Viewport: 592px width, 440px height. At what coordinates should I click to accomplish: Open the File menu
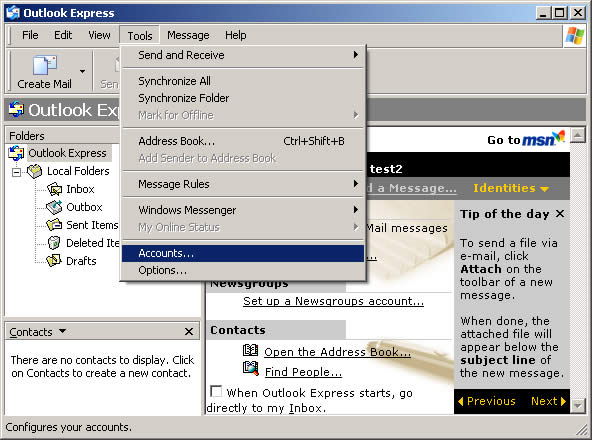click(30, 35)
